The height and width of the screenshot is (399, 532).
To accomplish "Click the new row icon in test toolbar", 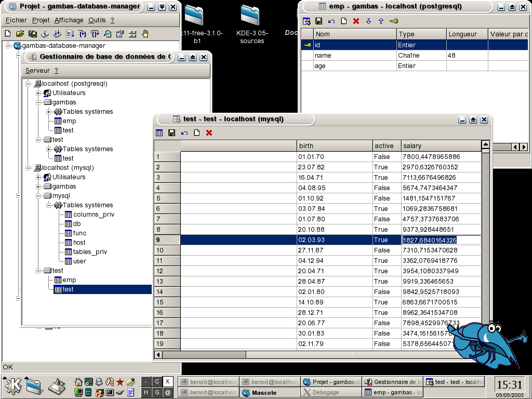I will tap(197, 132).
